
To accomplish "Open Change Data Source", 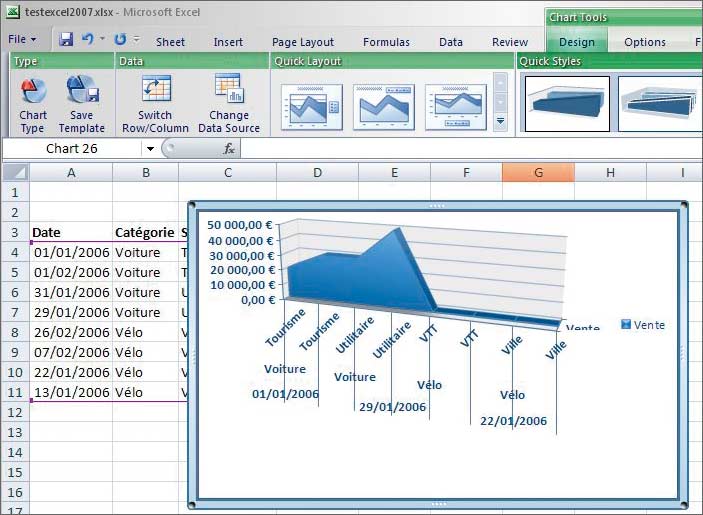I will coord(229,90).
